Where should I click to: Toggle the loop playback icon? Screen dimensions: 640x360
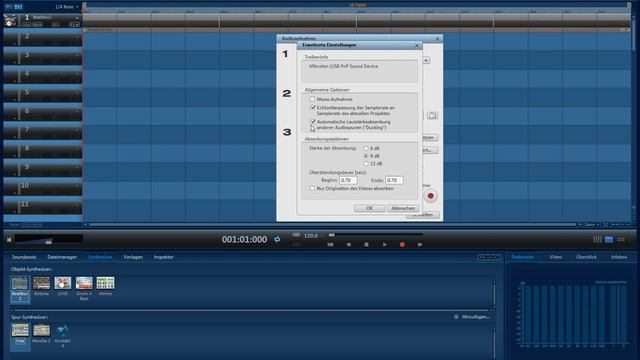coord(277,239)
